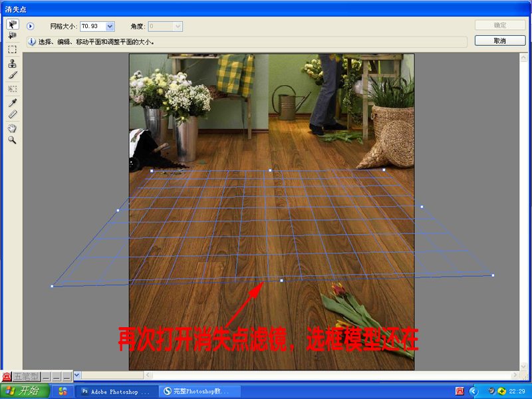Click the angle value field
The height and width of the screenshot is (399, 532).
(x=161, y=27)
